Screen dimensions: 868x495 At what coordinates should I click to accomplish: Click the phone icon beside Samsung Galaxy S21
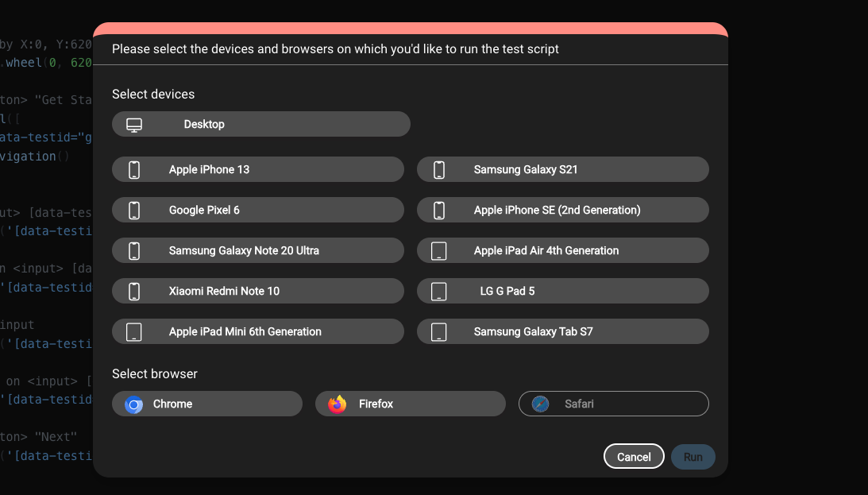click(439, 170)
